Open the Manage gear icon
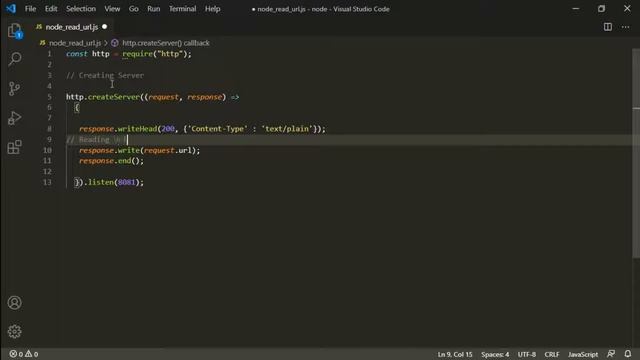This screenshot has width=640, height=360. point(15,331)
